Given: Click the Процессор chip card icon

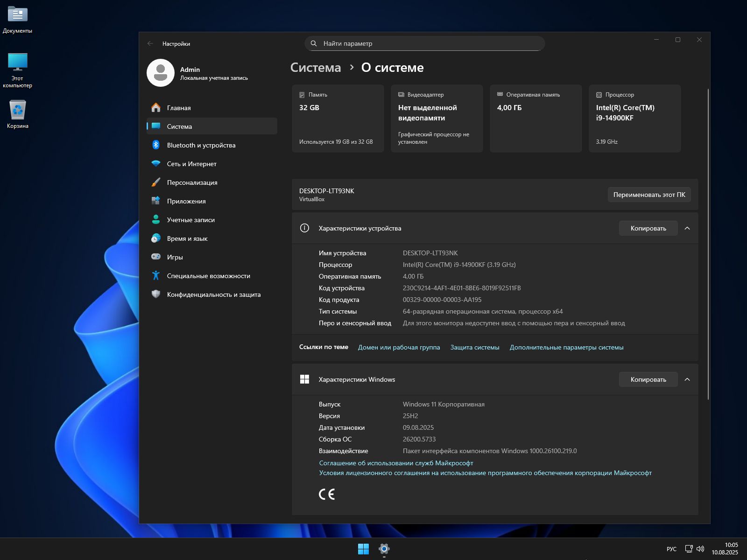Looking at the screenshot, I should click(599, 95).
